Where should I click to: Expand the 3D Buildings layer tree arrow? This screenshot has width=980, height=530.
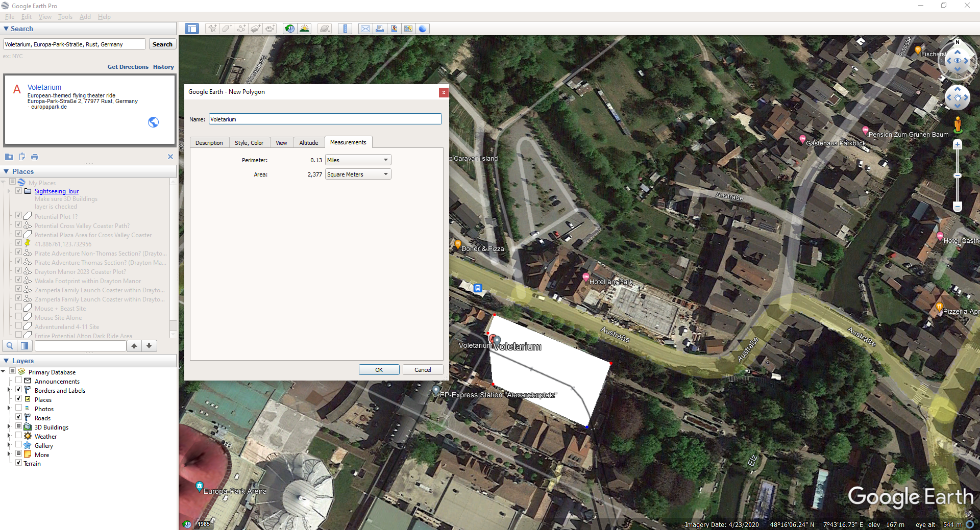(9, 427)
